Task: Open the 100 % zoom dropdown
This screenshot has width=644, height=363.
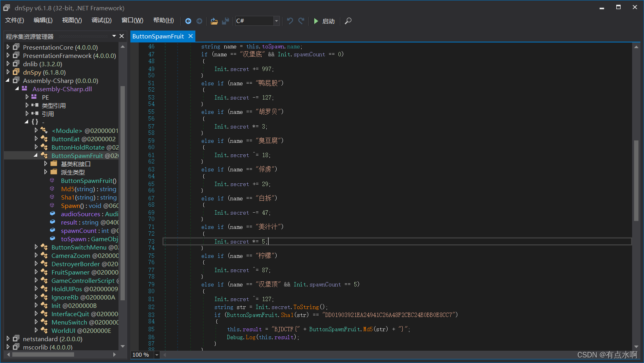Action: (157, 355)
